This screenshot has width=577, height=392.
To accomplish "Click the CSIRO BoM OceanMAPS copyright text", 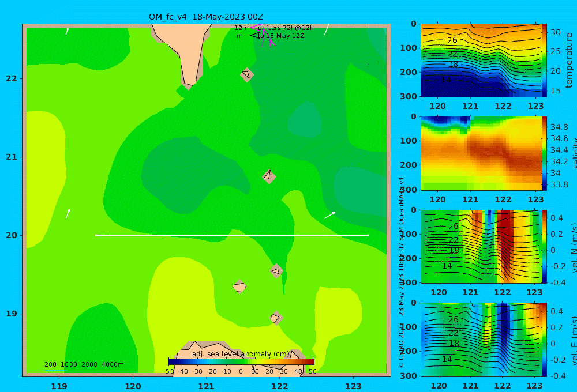I will coord(401,272).
